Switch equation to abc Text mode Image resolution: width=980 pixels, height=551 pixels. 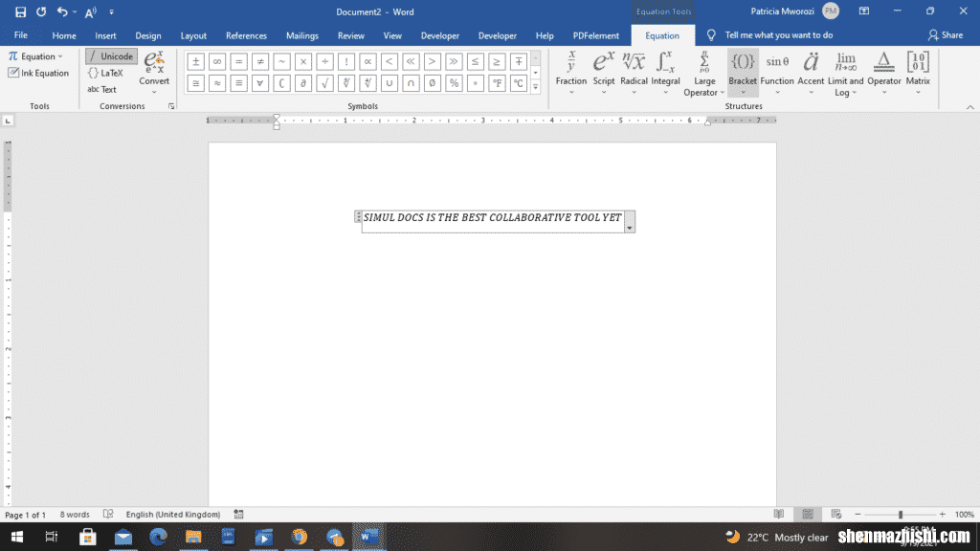[101, 89]
